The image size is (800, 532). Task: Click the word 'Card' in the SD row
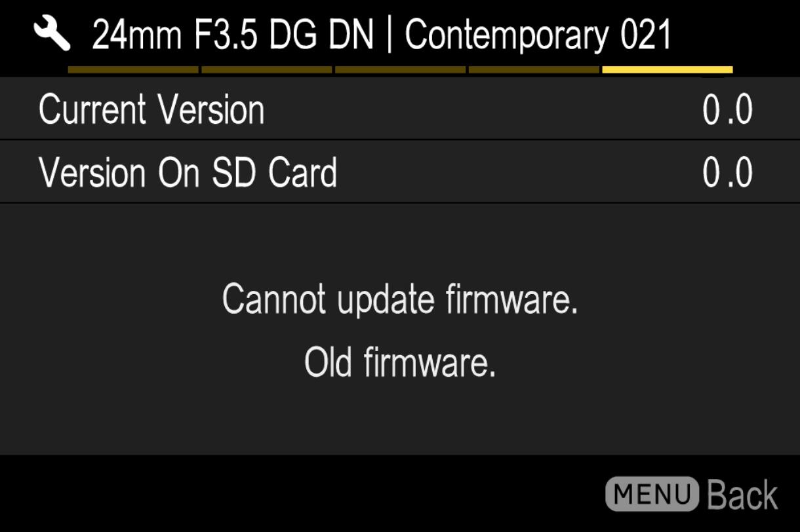pos(302,172)
